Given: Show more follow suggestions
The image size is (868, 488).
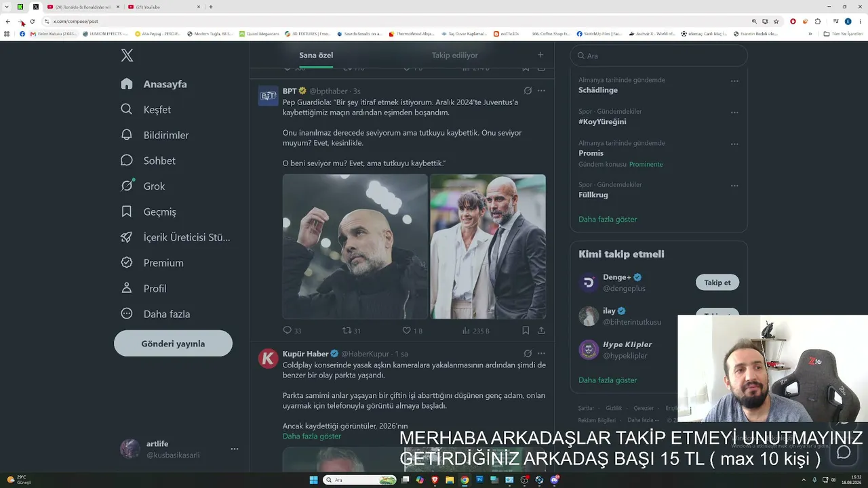Looking at the screenshot, I should (x=608, y=380).
